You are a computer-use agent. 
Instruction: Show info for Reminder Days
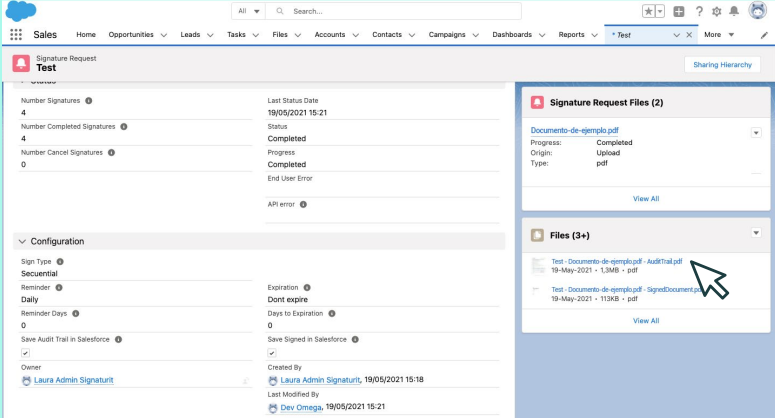click(76, 314)
